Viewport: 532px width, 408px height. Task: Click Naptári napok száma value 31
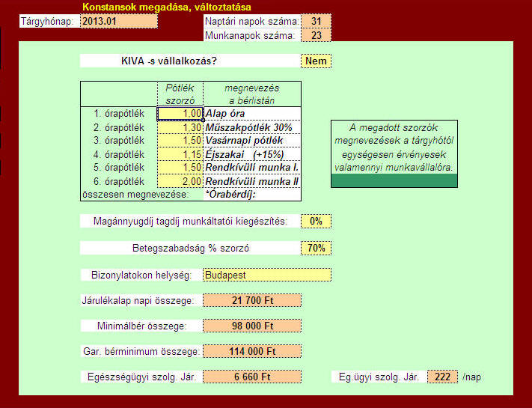pyautogui.click(x=316, y=22)
